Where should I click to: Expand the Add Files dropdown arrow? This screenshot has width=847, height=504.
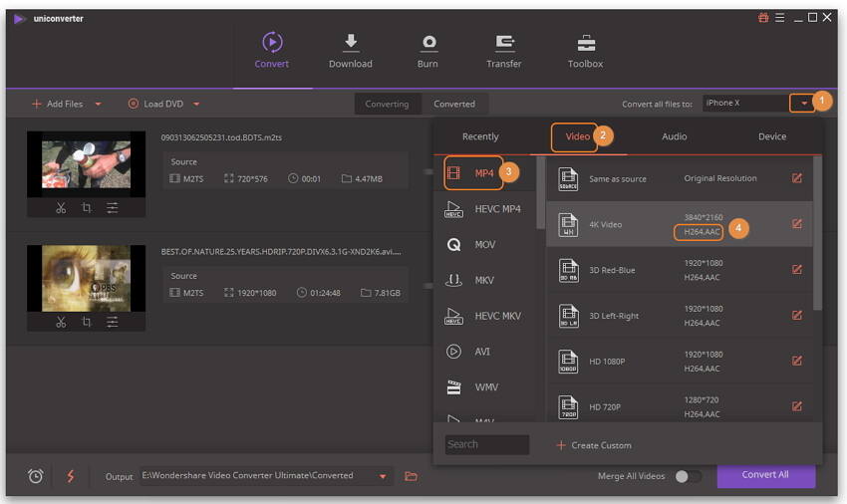tap(98, 104)
